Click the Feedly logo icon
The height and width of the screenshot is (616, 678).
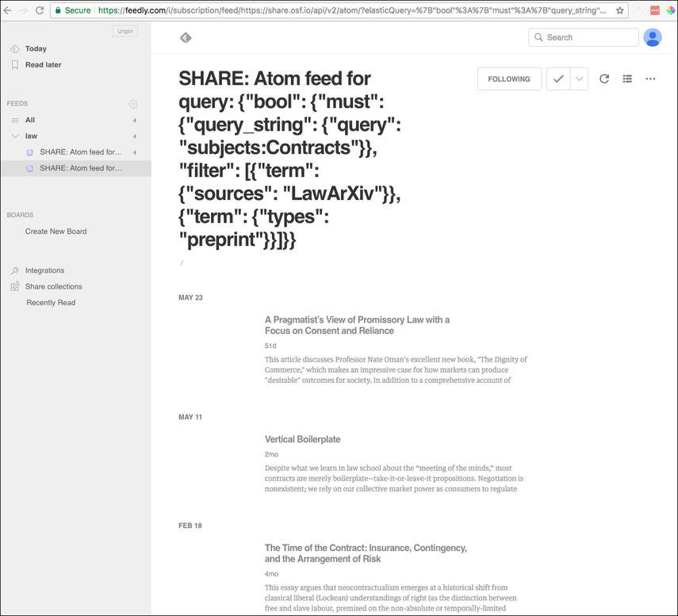186,37
